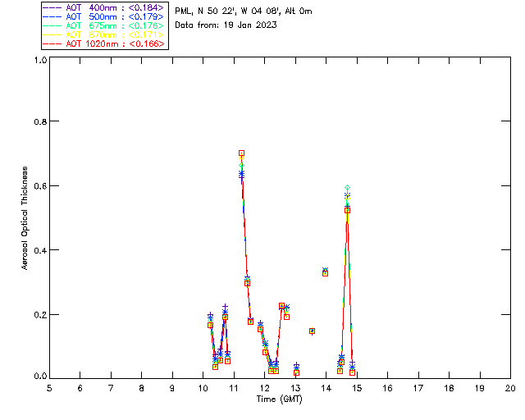Click the first data point after 10 GMT

(x=210, y=324)
